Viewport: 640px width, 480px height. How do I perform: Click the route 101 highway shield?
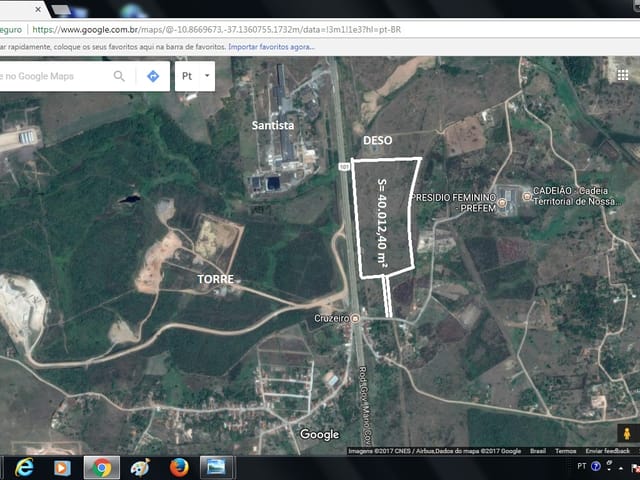pyautogui.click(x=343, y=167)
